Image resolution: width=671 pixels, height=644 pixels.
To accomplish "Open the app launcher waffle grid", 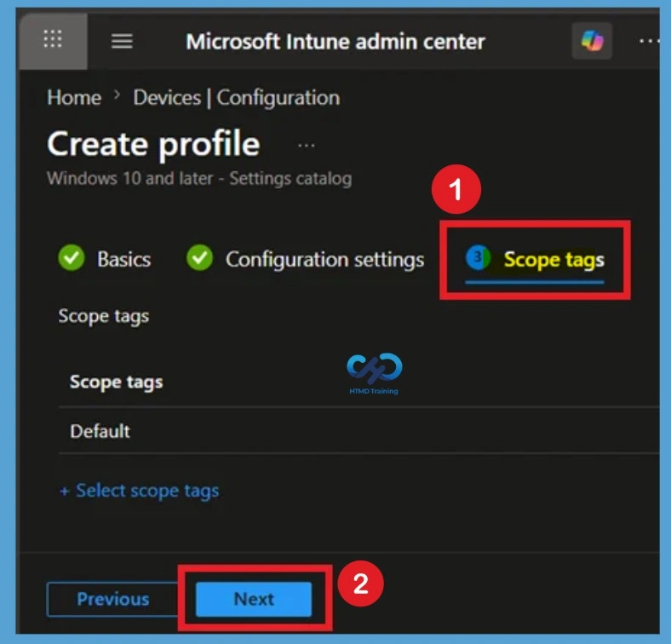I will click(x=53, y=40).
